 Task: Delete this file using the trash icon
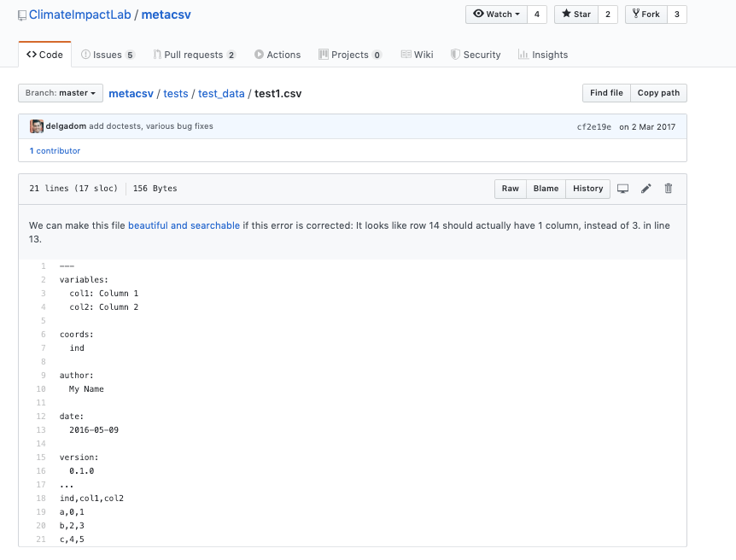click(669, 189)
